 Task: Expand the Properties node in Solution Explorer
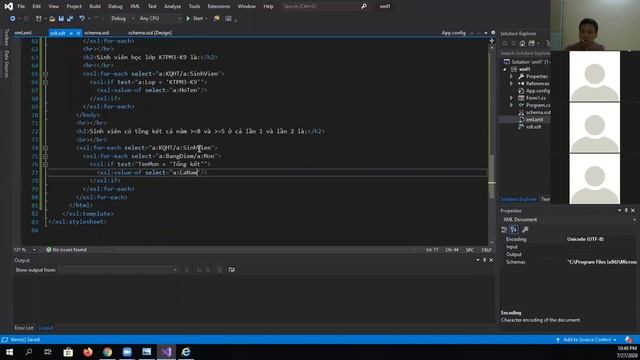[511, 76]
